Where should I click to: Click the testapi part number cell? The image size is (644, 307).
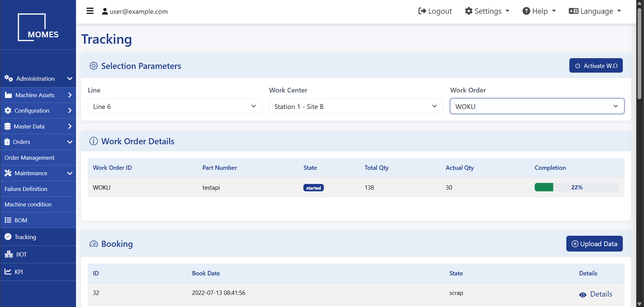coord(211,188)
